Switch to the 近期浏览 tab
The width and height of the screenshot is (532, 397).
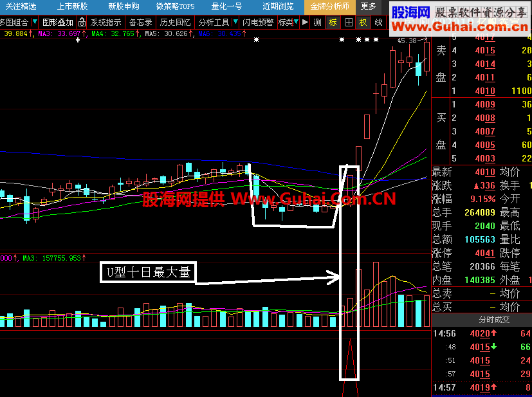[278, 6]
